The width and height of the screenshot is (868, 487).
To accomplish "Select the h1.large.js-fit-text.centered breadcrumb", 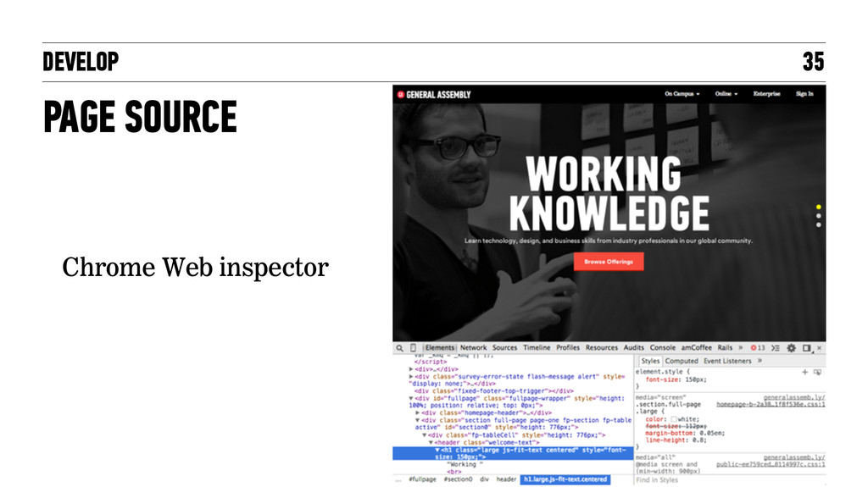I will [x=565, y=479].
